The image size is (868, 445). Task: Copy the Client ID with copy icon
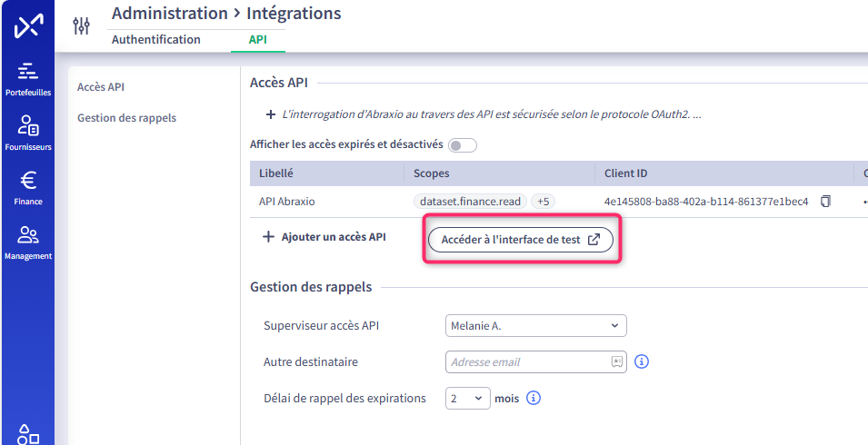click(825, 202)
